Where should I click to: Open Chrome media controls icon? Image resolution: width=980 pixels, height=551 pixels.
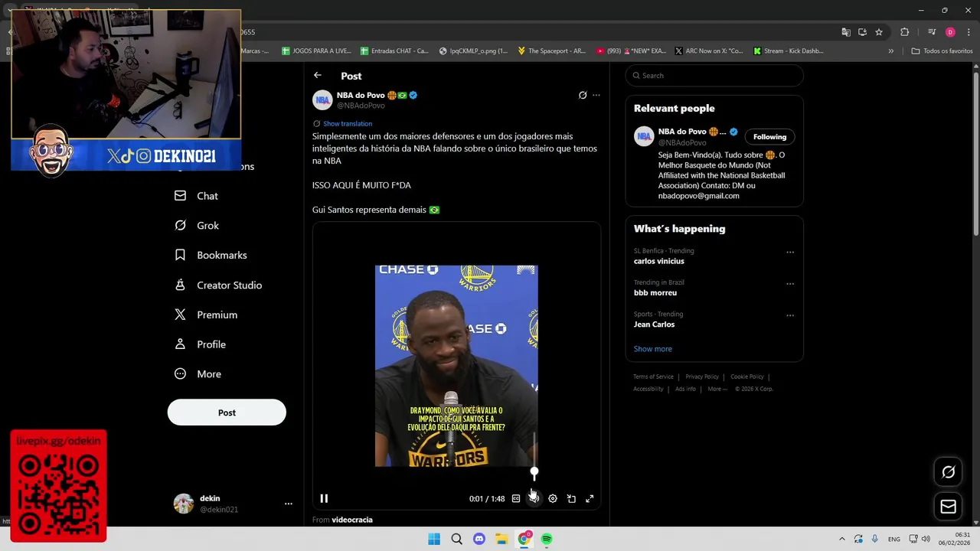click(x=932, y=32)
